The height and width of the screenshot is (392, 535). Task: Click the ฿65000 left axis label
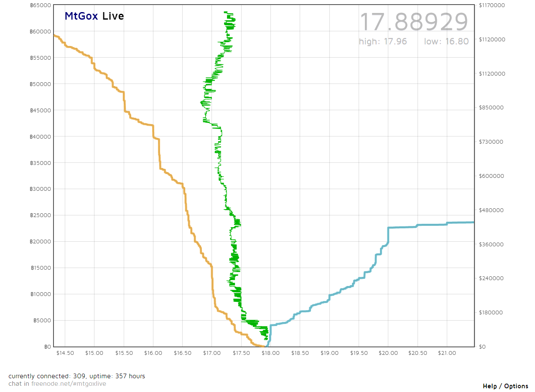[x=41, y=5]
